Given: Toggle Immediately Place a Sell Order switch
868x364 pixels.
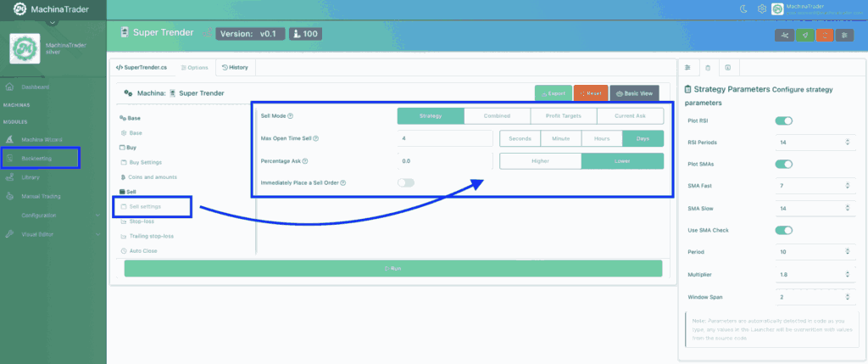Looking at the screenshot, I should click(x=406, y=182).
